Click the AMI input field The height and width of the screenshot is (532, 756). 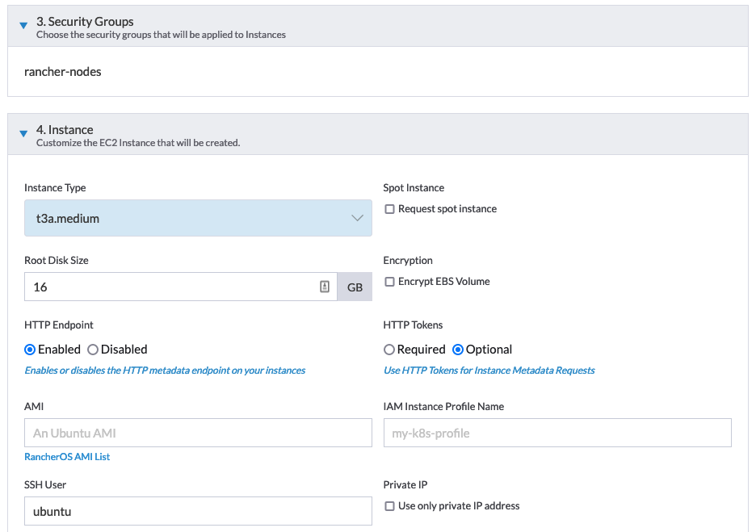198,433
